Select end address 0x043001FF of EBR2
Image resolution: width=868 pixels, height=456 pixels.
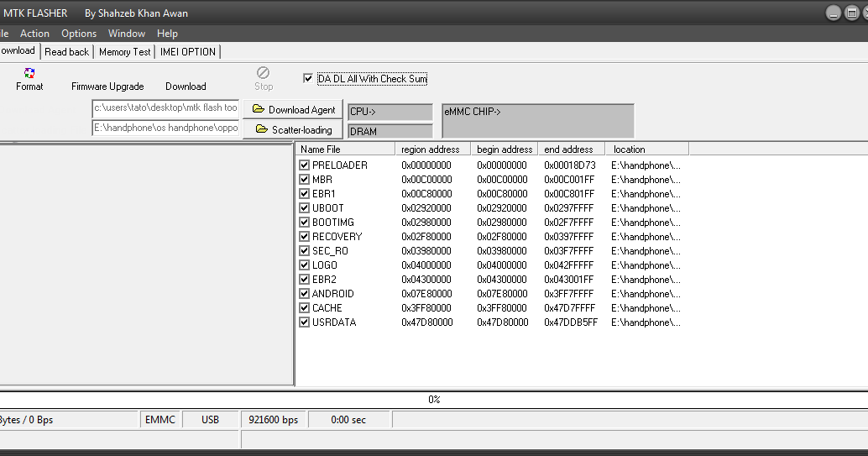tap(568, 280)
